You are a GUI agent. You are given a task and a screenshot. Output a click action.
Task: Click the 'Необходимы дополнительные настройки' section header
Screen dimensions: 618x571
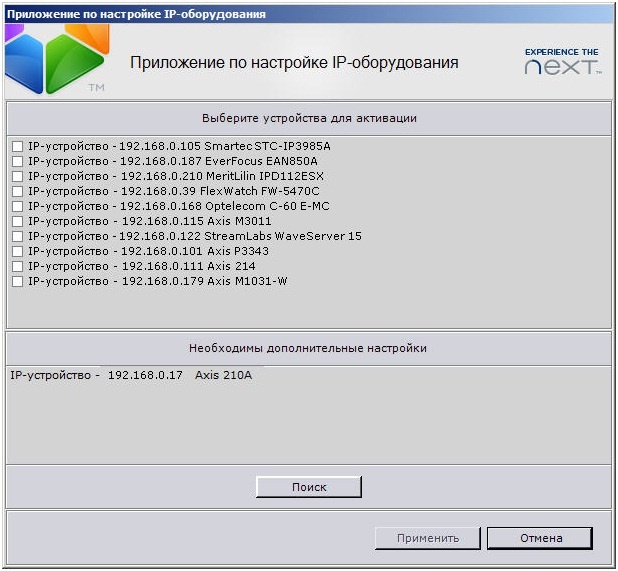(309, 348)
